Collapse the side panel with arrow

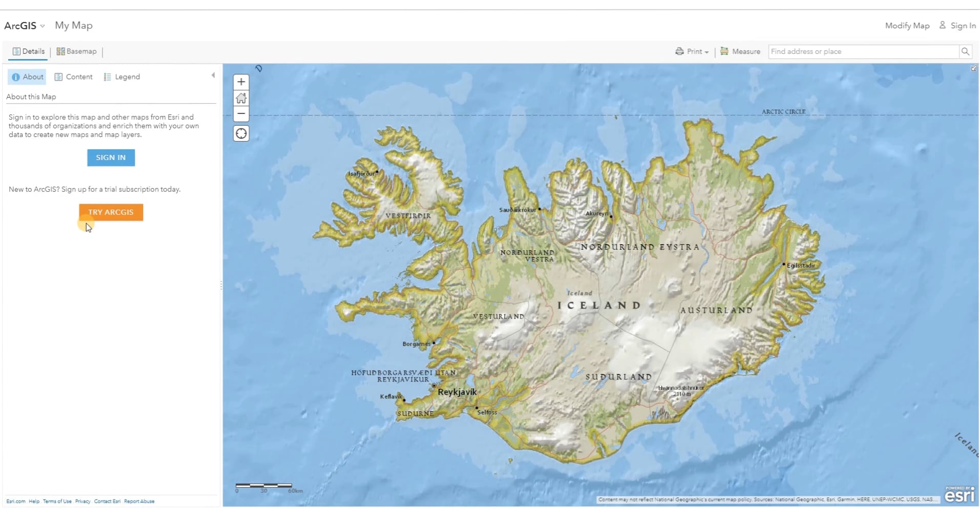(213, 75)
